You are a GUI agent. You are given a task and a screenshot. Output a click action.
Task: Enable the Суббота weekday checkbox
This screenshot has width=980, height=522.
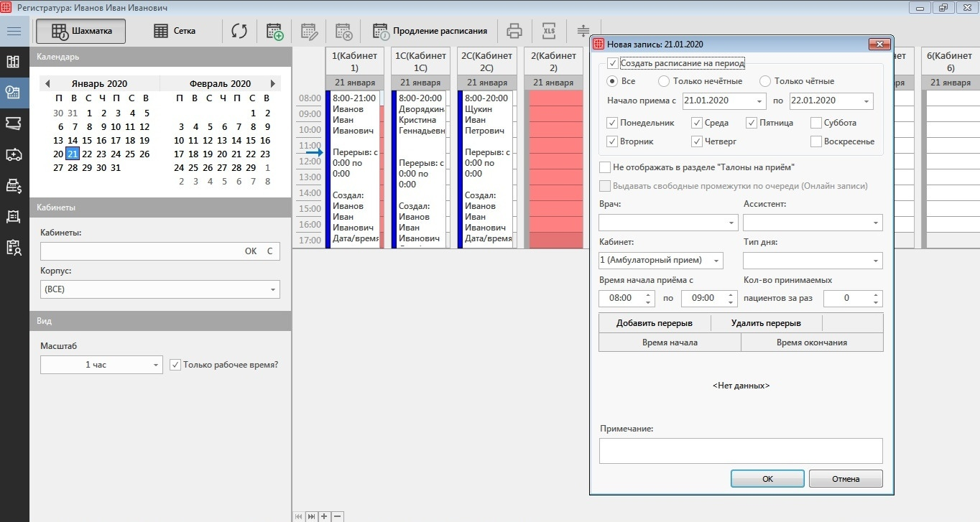tap(815, 123)
